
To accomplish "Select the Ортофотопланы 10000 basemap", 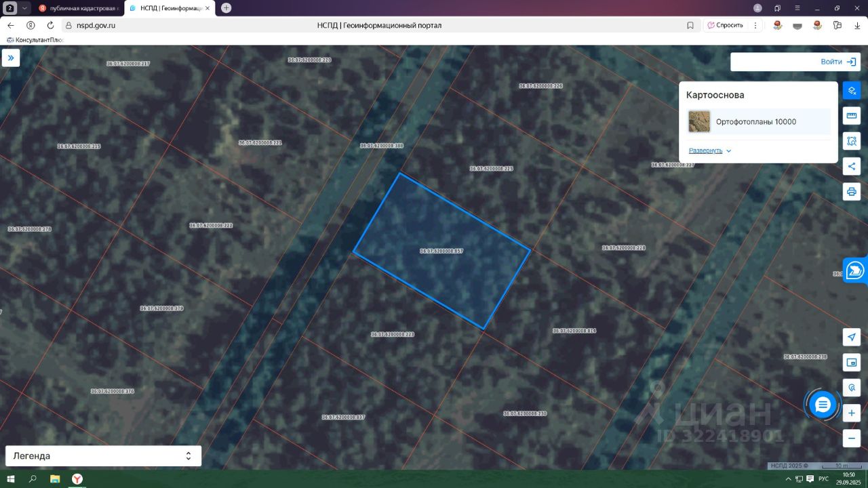I will tap(759, 122).
